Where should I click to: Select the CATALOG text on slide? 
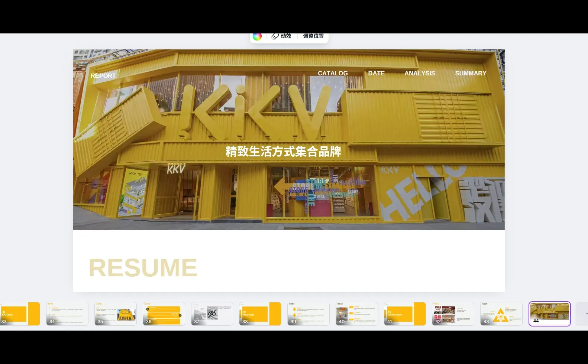click(333, 73)
